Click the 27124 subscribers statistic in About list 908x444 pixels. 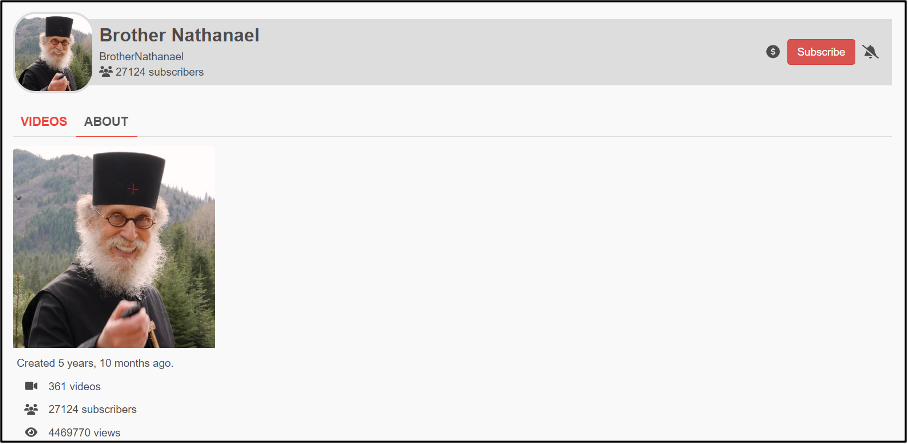[x=93, y=409]
